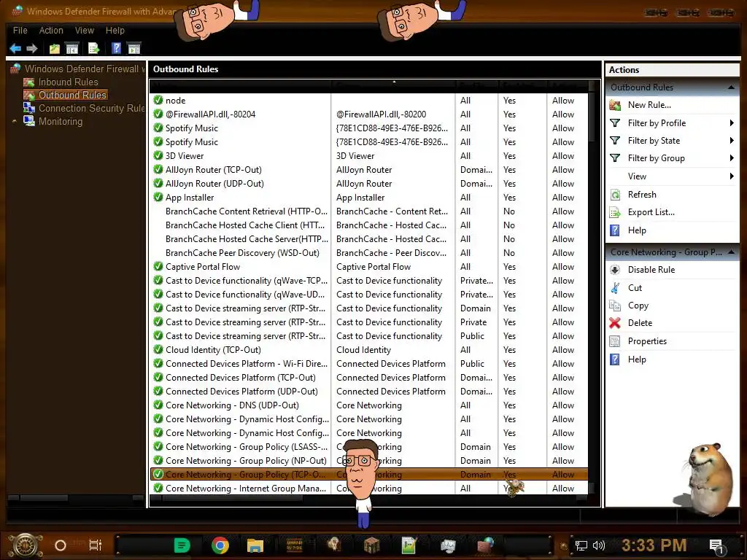Open the File menu

point(20,30)
